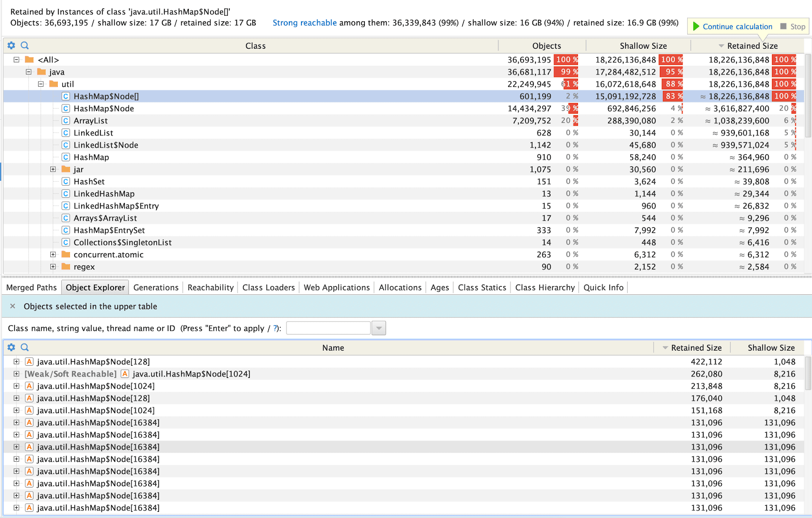Focus the class name filter input field
The image size is (812, 518).
click(x=328, y=328)
